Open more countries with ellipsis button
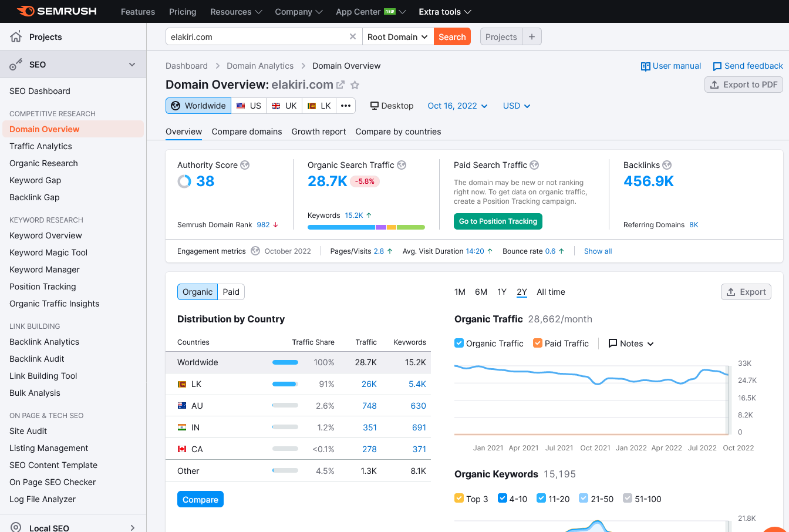 pos(346,106)
